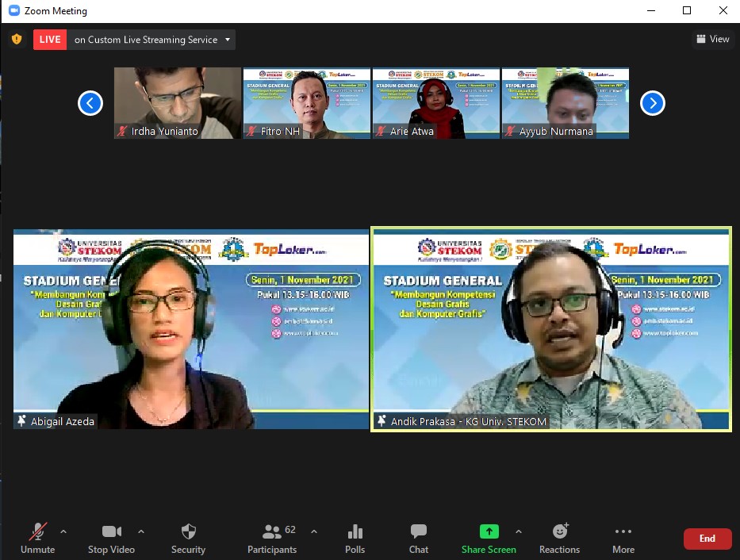Click the red LIVE indicator
The image size is (740, 560).
50,40
